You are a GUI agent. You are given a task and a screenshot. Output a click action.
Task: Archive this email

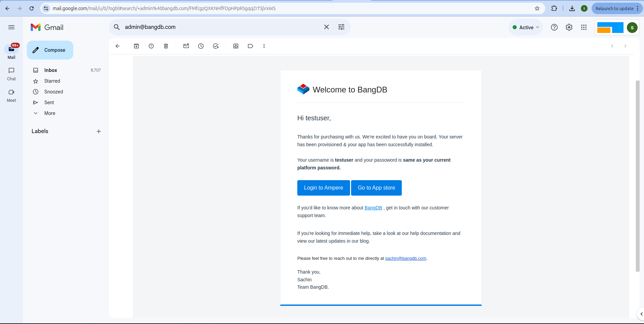click(x=136, y=46)
